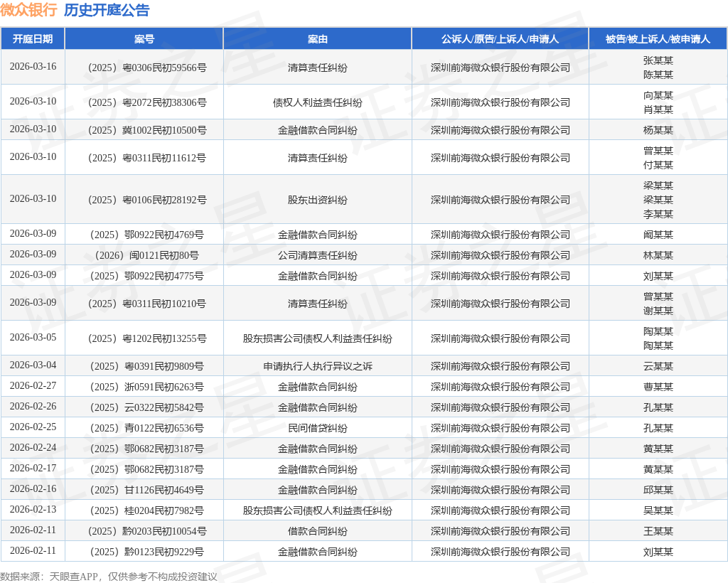Screen dimensions: 728x583
Task: Select the 公诉人/原告/上诉人/申请人 column header
Action: (500, 39)
